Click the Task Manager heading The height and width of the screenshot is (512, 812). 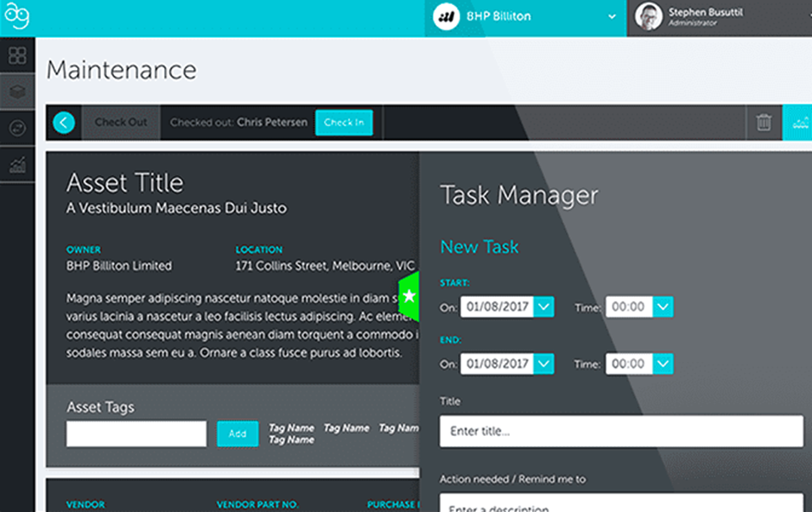coord(519,196)
